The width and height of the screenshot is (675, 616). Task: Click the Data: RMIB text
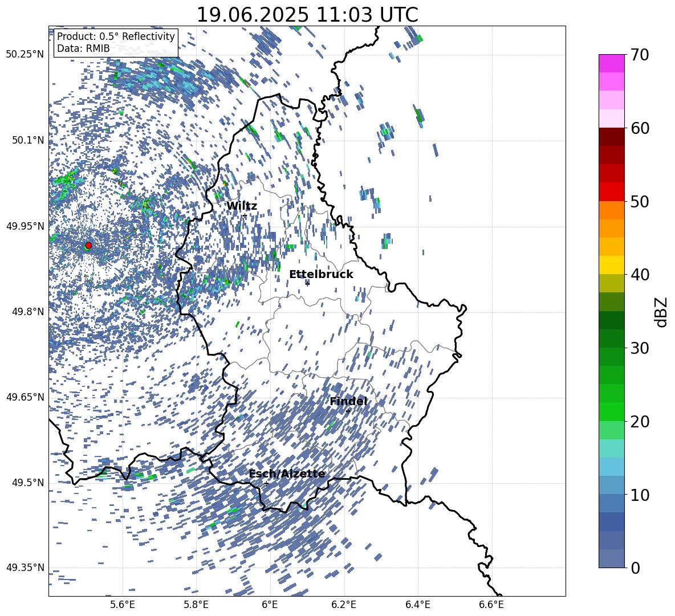(83, 48)
